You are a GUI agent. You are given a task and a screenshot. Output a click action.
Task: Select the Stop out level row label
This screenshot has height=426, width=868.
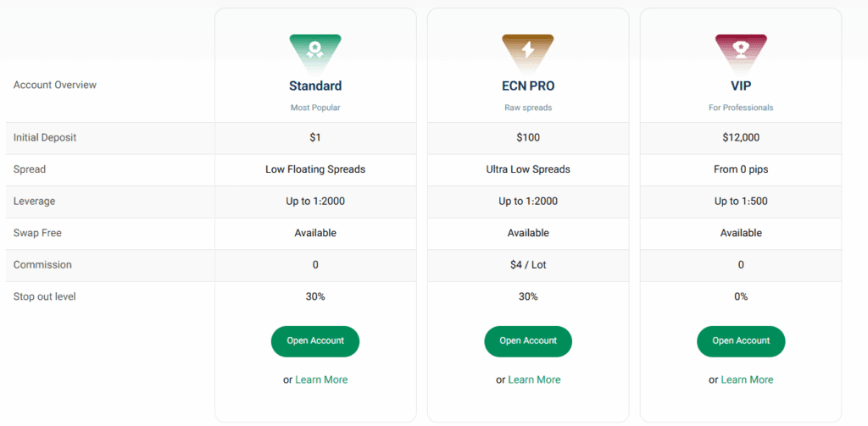coord(45,296)
